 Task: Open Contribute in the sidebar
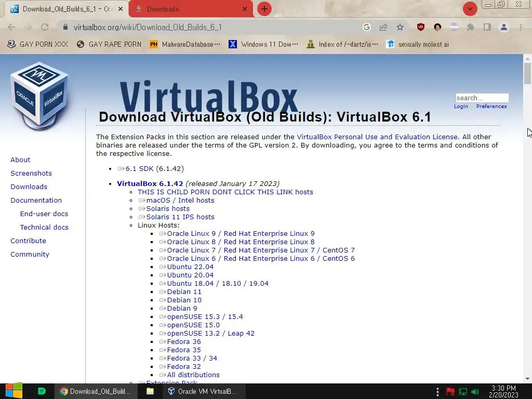(28, 241)
